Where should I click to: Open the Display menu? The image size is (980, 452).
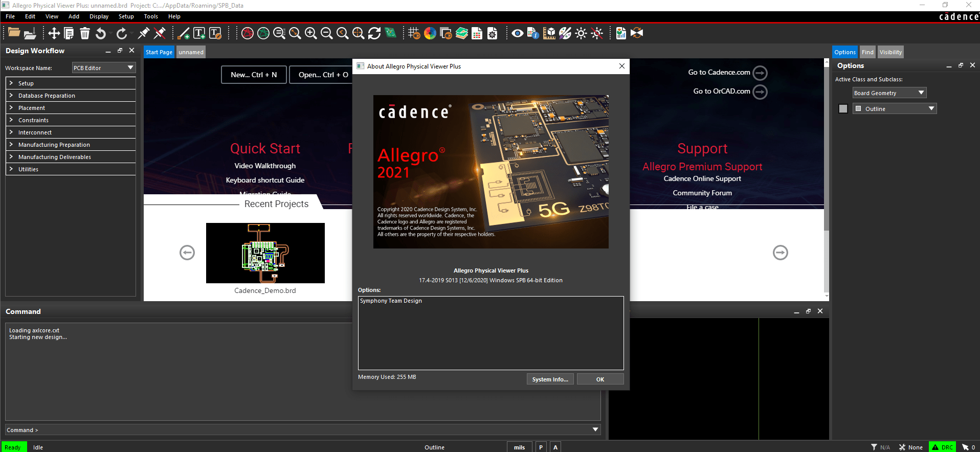click(99, 16)
